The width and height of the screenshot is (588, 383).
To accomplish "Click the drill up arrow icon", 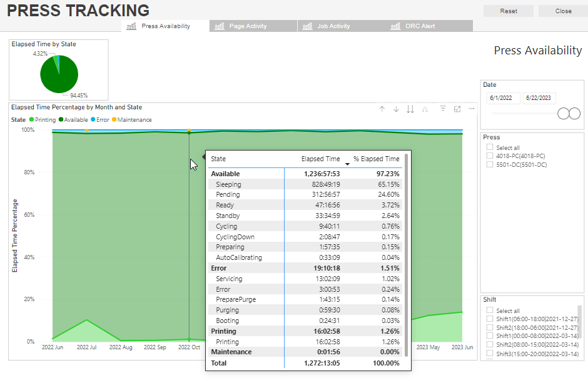I will pyautogui.click(x=382, y=109).
